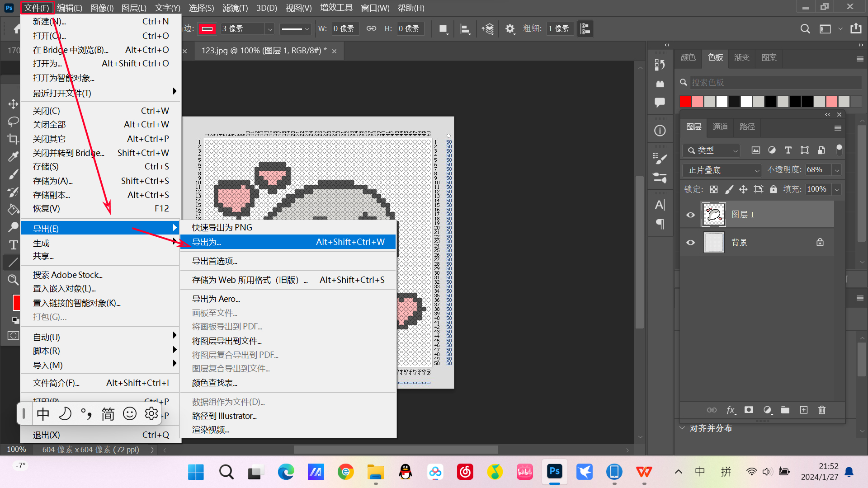The width and height of the screenshot is (868, 488).
Task: Toggle lock all
Action: 774,189
